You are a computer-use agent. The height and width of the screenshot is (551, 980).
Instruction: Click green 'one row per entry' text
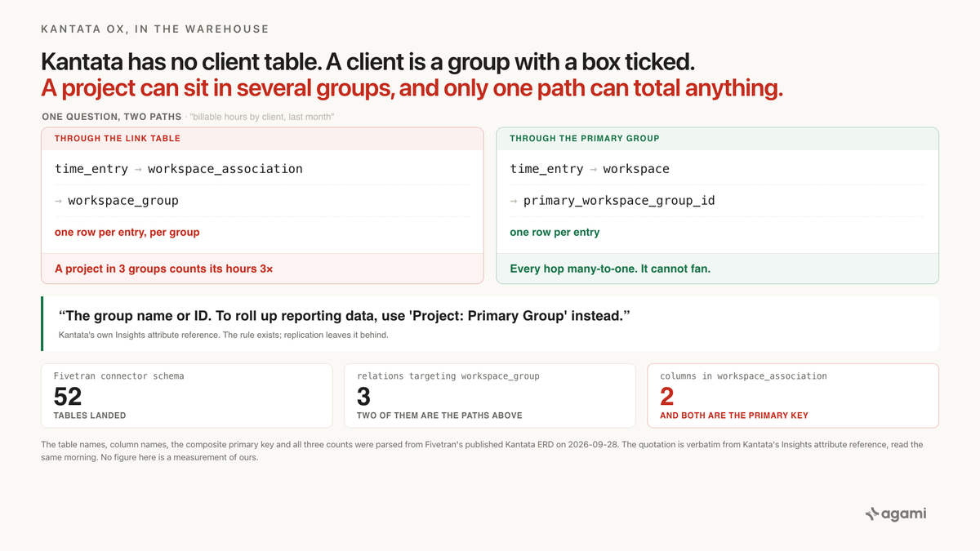pos(555,233)
